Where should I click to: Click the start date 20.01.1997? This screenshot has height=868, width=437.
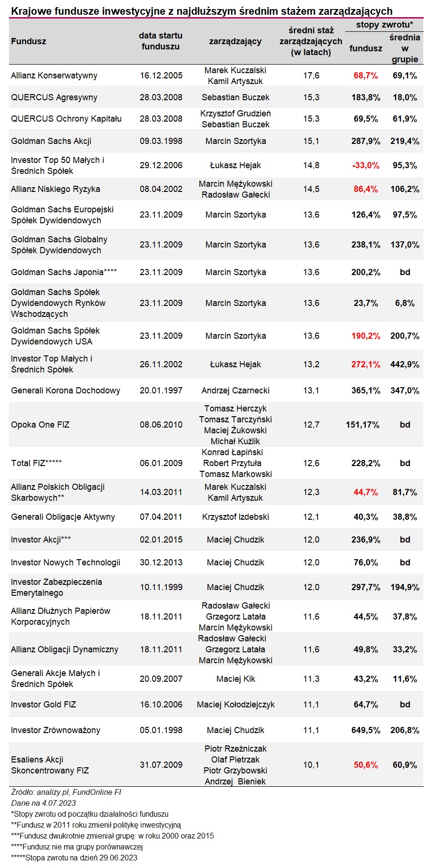point(161,391)
